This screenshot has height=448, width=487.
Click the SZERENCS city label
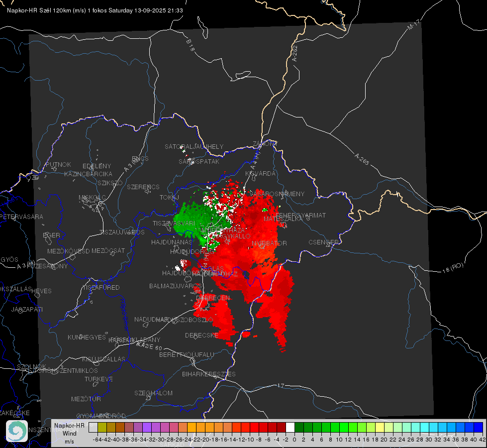coord(143,187)
